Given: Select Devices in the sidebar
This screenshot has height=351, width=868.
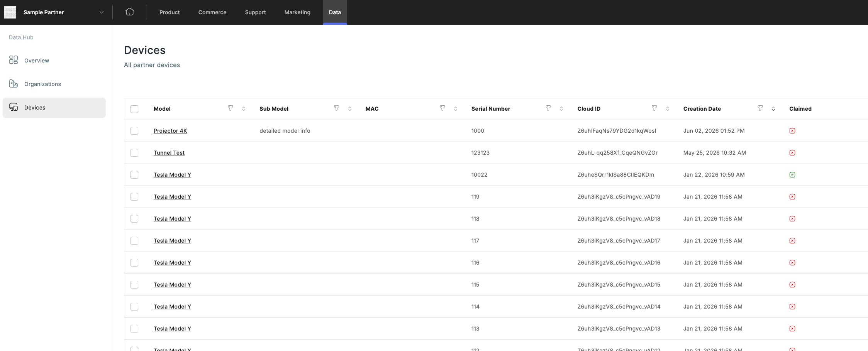Looking at the screenshot, I should [54, 108].
